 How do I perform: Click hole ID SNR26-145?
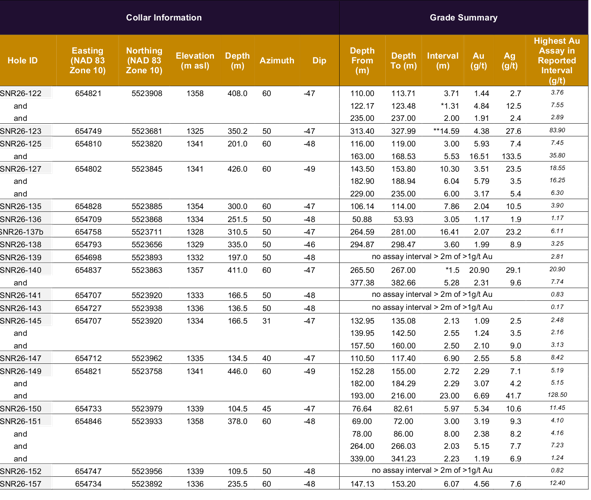21,321
